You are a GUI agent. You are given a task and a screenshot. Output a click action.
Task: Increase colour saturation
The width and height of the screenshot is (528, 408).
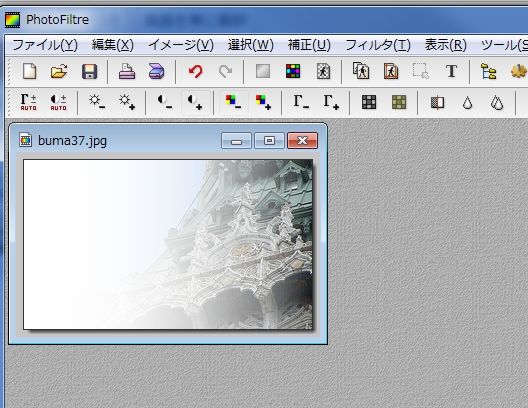click(263, 102)
